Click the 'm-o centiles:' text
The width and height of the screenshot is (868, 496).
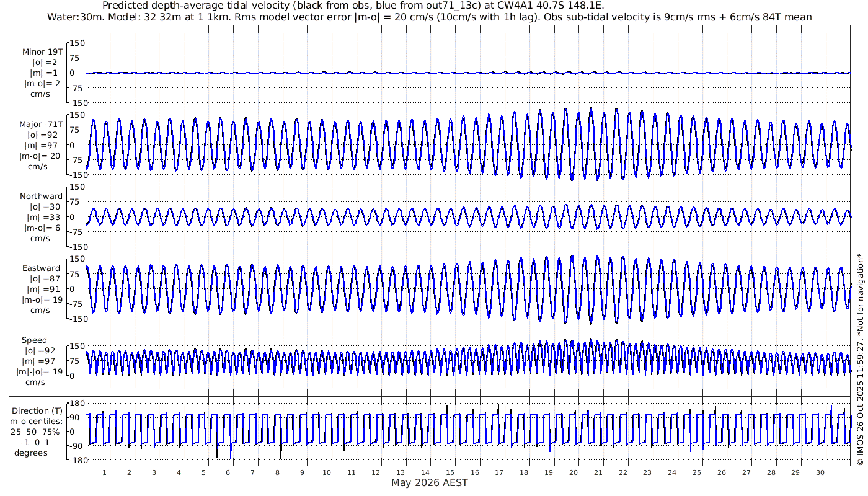coord(36,422)
